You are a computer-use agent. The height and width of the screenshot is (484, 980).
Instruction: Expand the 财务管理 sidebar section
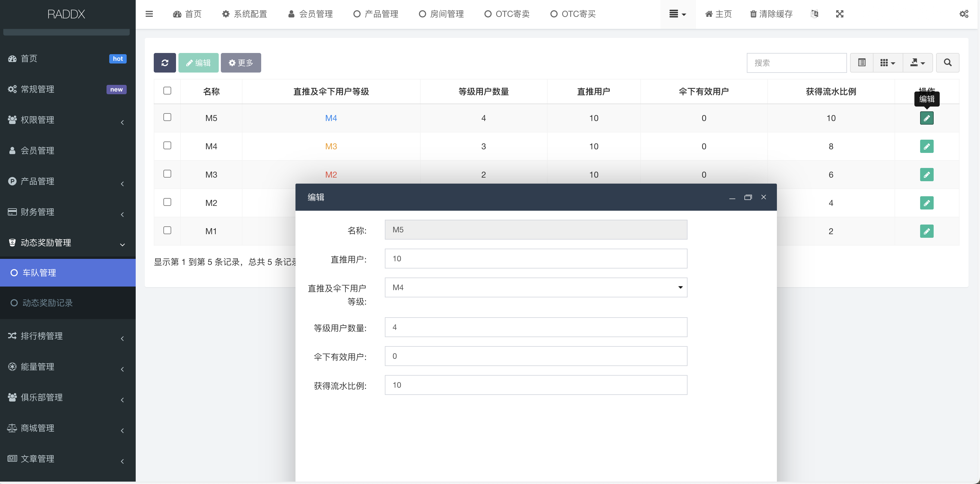pyautogui.click(x=37, y=212)
